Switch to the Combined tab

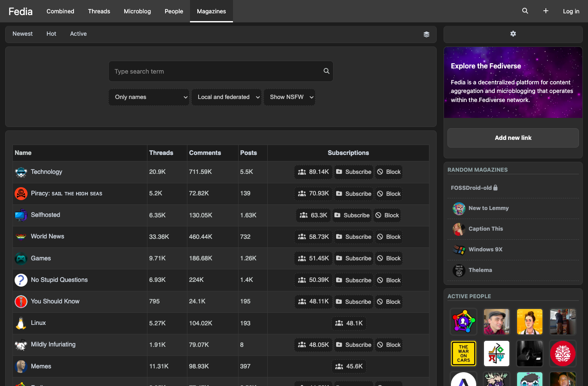click(x=60, y=11)
